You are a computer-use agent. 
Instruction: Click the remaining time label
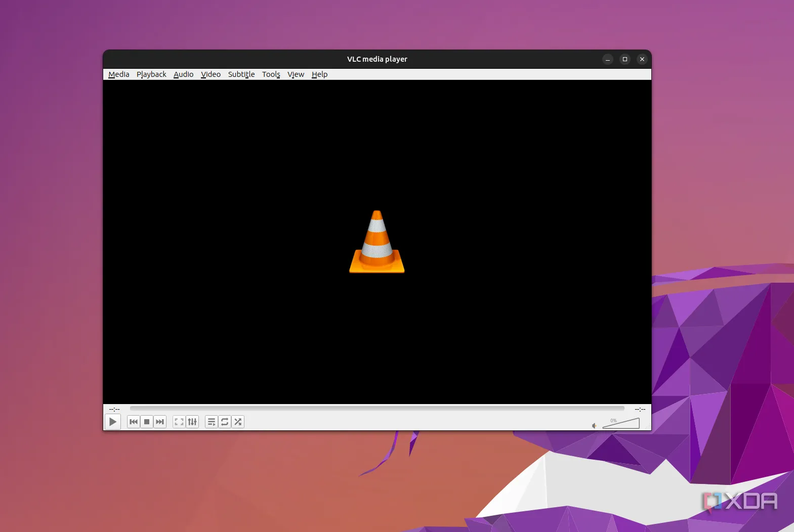coord(640,409)
